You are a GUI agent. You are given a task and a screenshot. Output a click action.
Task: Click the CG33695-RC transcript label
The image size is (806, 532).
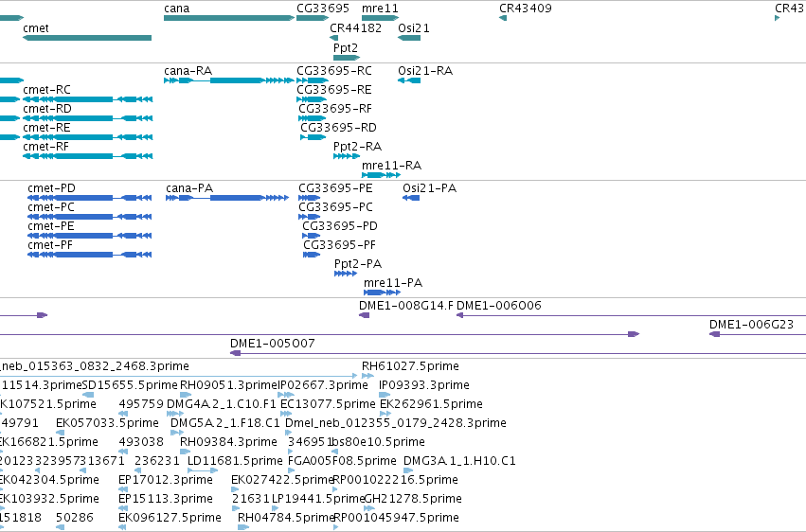334,71
